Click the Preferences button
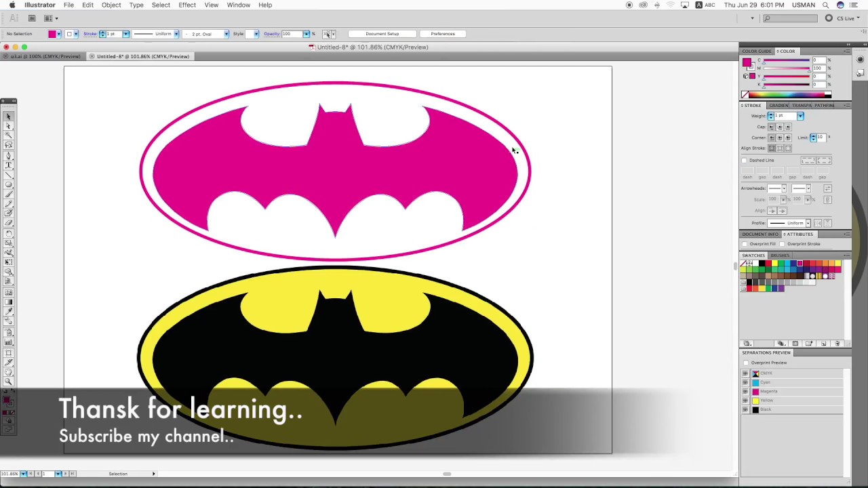 tap(443, 34)
